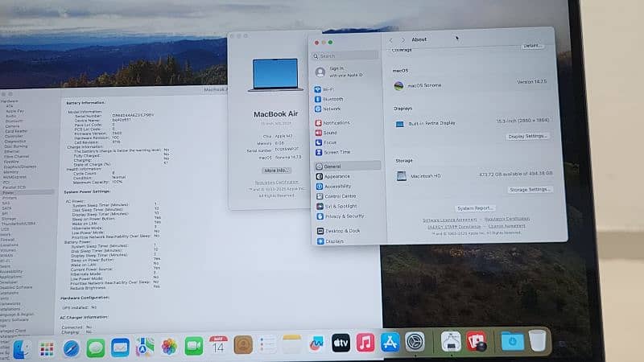Open Regulatory Certification in About This Mac

276,183
